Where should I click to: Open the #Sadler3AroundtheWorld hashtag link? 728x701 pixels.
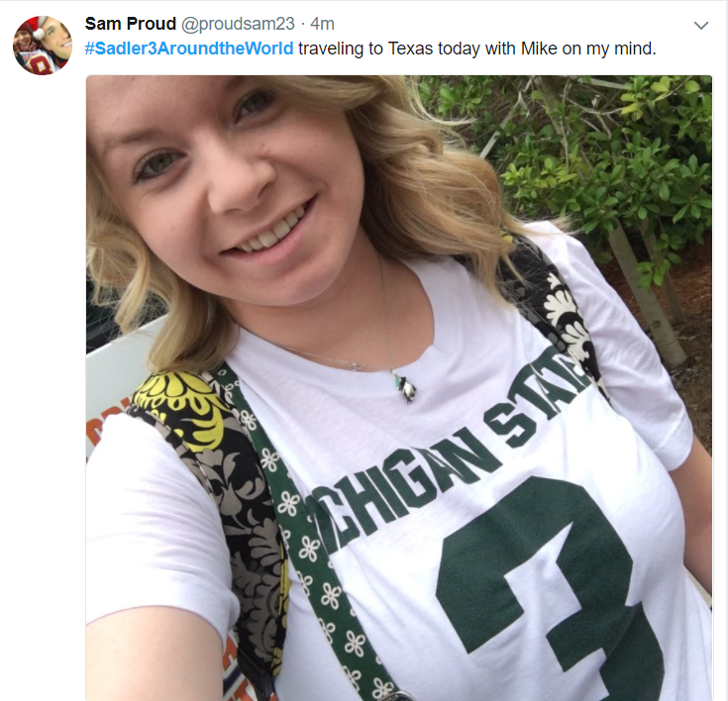[189, 49]
